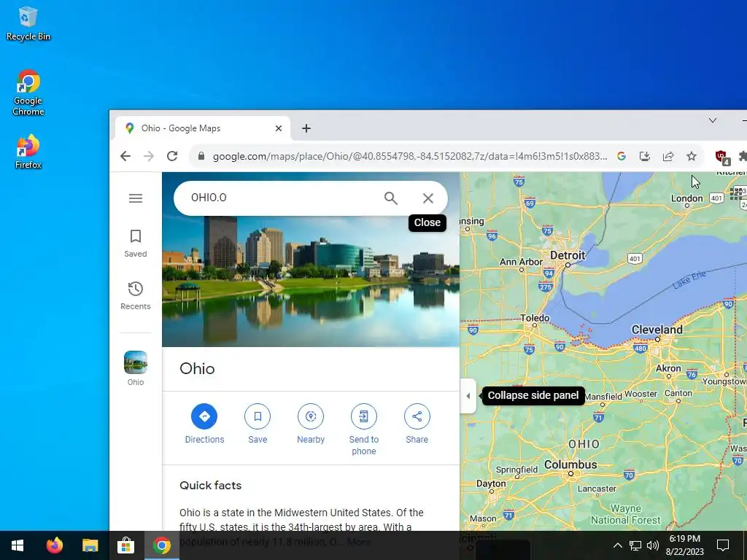
Task: Click the Lake Erie label on the map
Action: point(689,280)
